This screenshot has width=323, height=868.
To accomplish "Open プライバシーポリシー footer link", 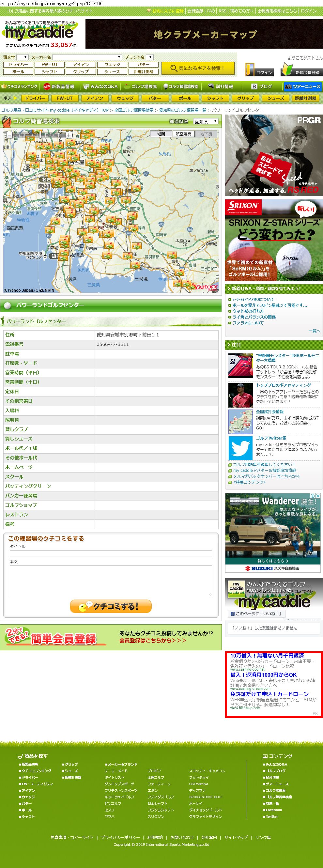I will tap(120, 837).
